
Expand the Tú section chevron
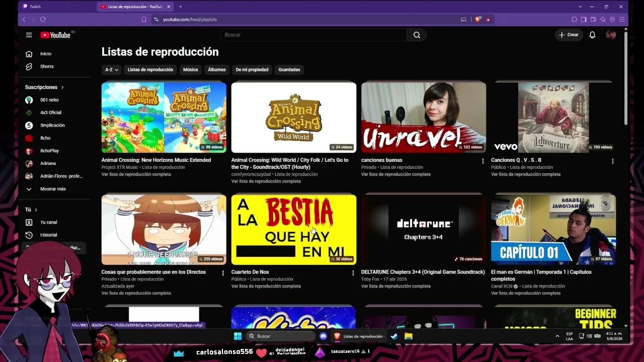[36, 210]
